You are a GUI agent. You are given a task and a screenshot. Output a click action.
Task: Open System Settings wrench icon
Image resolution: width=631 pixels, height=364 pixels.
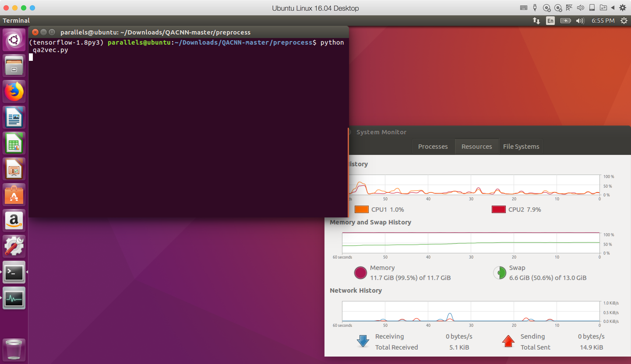14,247
